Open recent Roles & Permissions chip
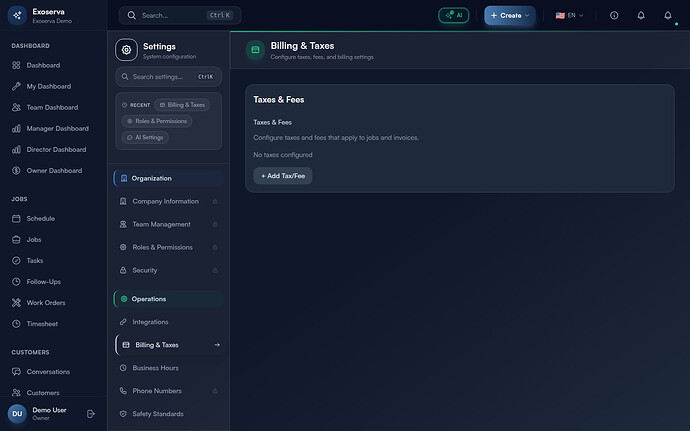Screen dimensions: 690x431 click(157, 121)
